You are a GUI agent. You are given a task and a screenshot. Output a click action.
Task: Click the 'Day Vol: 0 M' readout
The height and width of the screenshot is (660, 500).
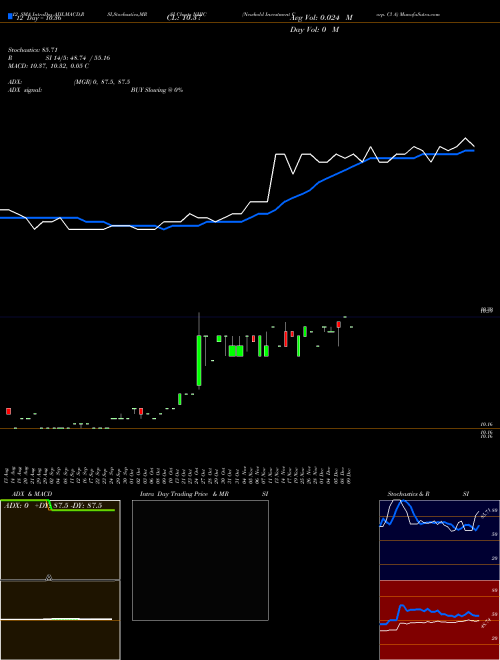coord(314,30)
